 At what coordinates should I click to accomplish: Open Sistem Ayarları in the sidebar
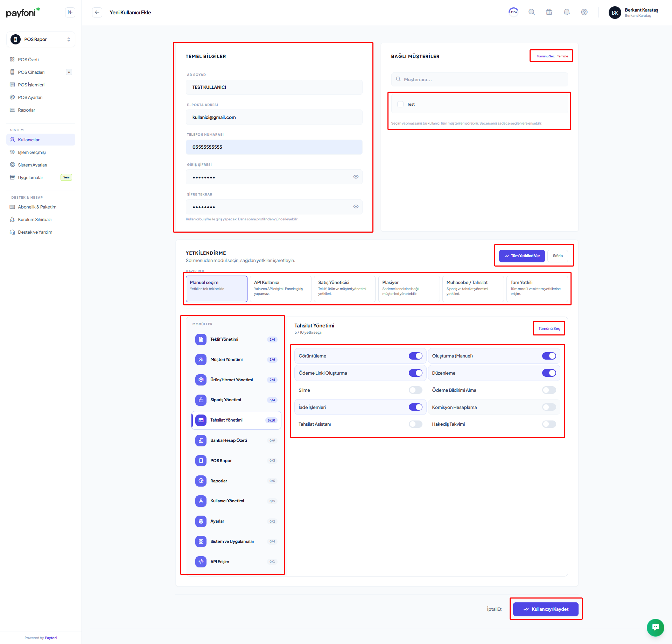[41, 165]
